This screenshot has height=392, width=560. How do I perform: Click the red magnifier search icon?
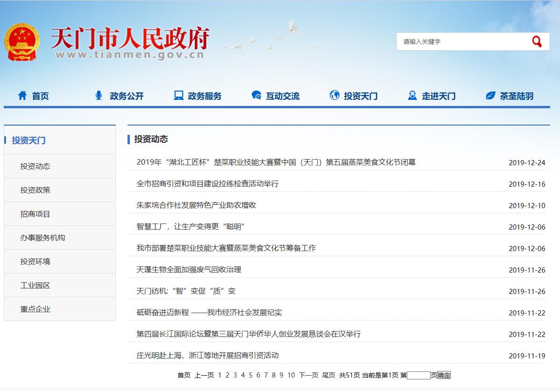click(537, 42)
